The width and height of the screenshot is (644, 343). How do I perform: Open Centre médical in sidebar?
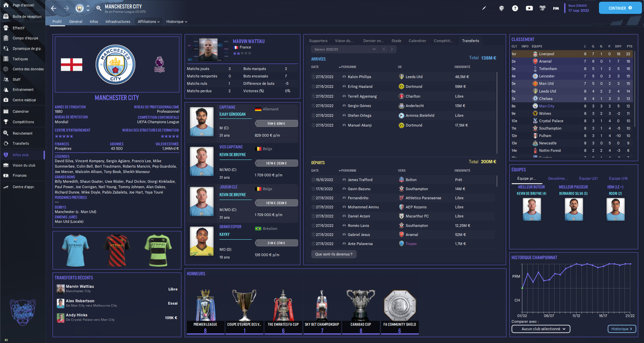tap(24, 100)
